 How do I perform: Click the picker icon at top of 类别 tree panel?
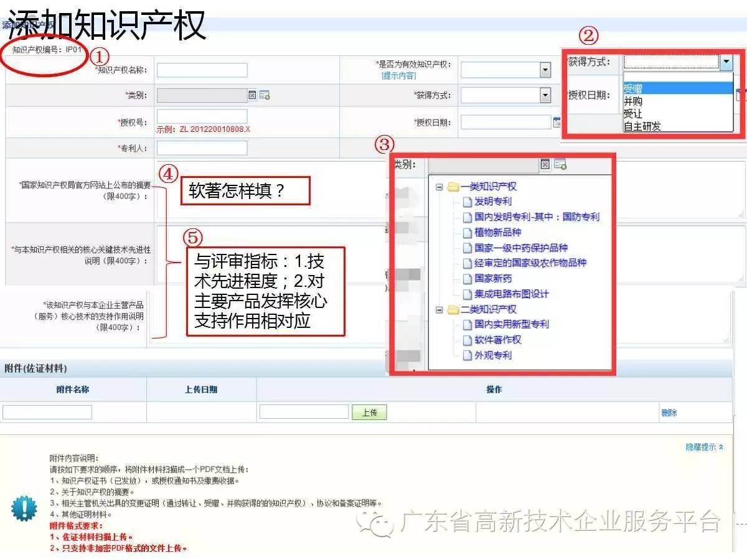560,165
